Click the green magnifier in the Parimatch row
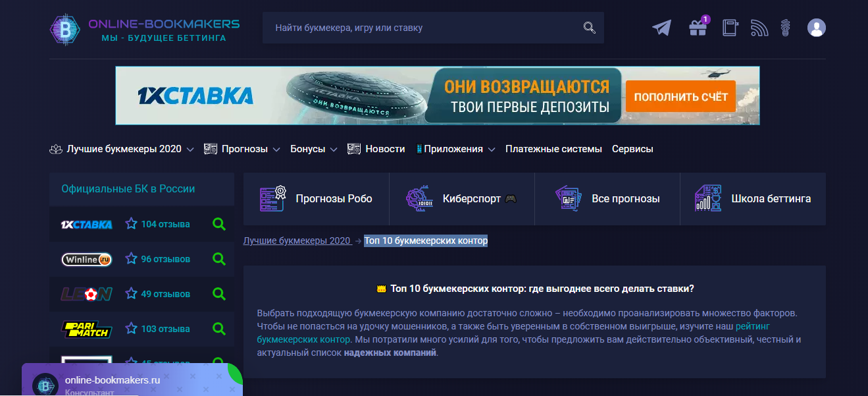Viewport: 868px width, 396px height. click(x=219, y=328)
